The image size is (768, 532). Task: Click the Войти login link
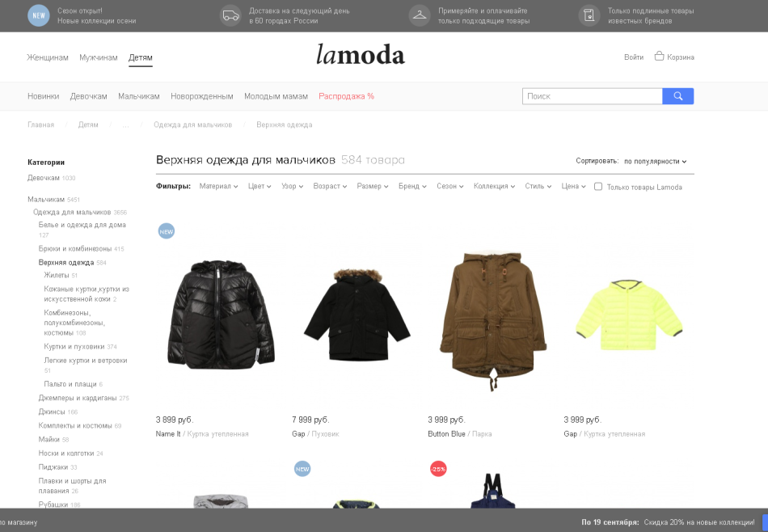click(x=634, y=57)
